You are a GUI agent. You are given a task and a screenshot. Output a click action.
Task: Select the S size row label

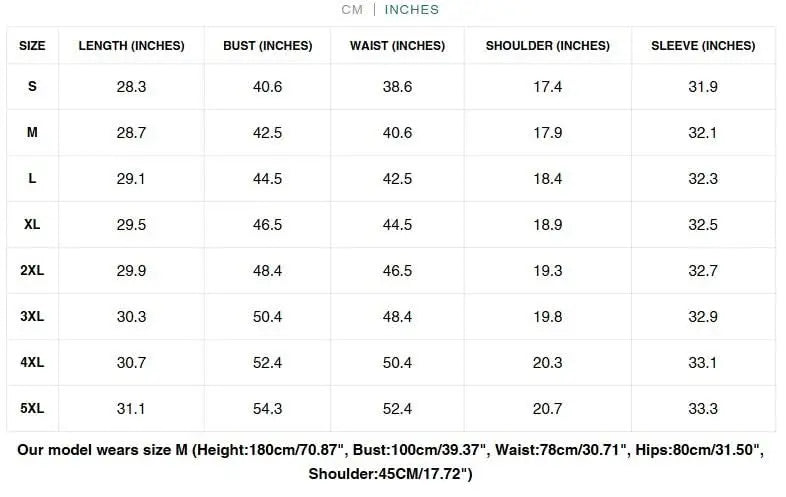[32, 87]
